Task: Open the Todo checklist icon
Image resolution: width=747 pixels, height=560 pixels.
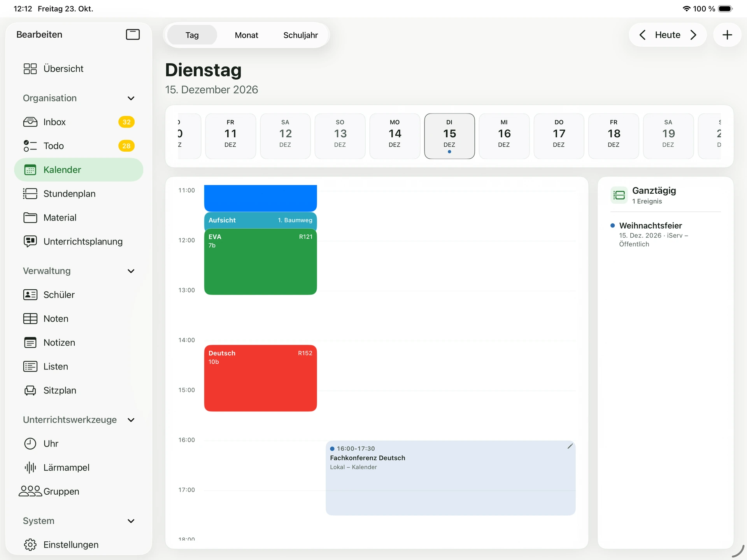Action: coord(30,146)
